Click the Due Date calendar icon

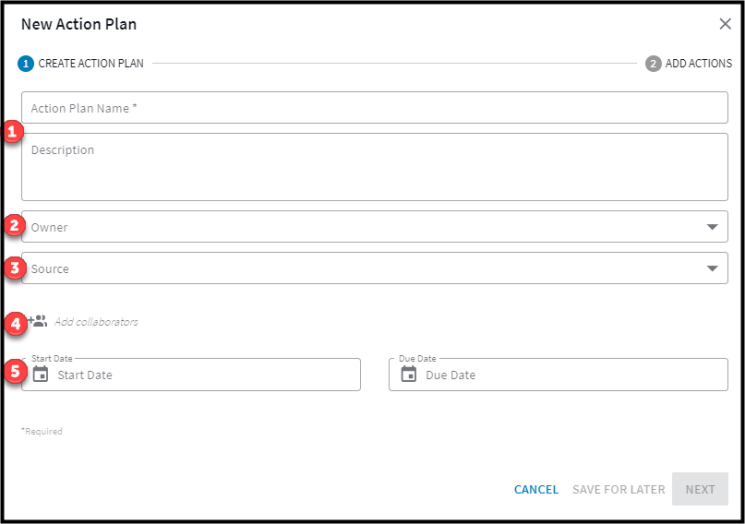coord(409,374)
